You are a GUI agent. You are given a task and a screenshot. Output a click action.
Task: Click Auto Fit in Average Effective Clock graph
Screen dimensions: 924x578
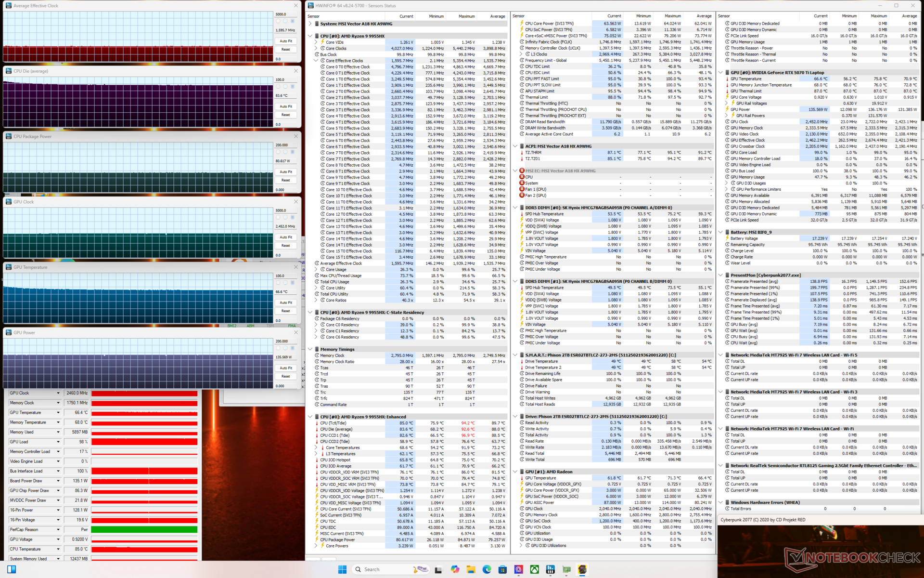tap(286, 41)
